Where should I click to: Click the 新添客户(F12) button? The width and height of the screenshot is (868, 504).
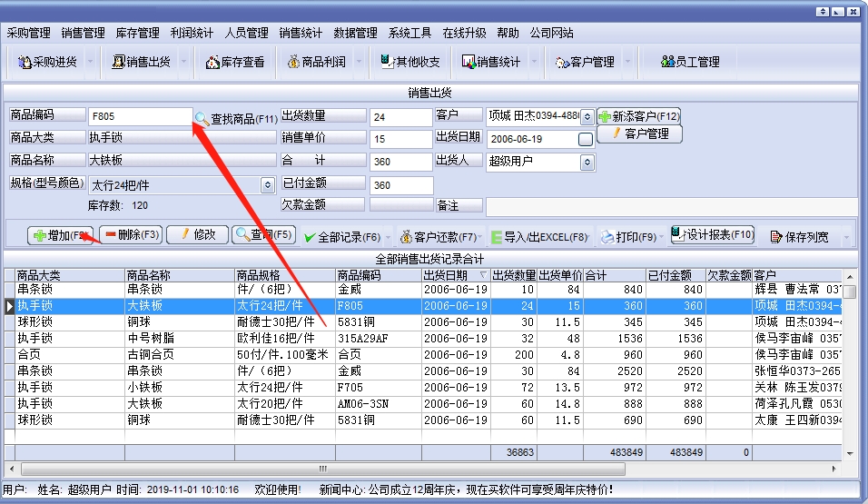[x=638, y=116]
